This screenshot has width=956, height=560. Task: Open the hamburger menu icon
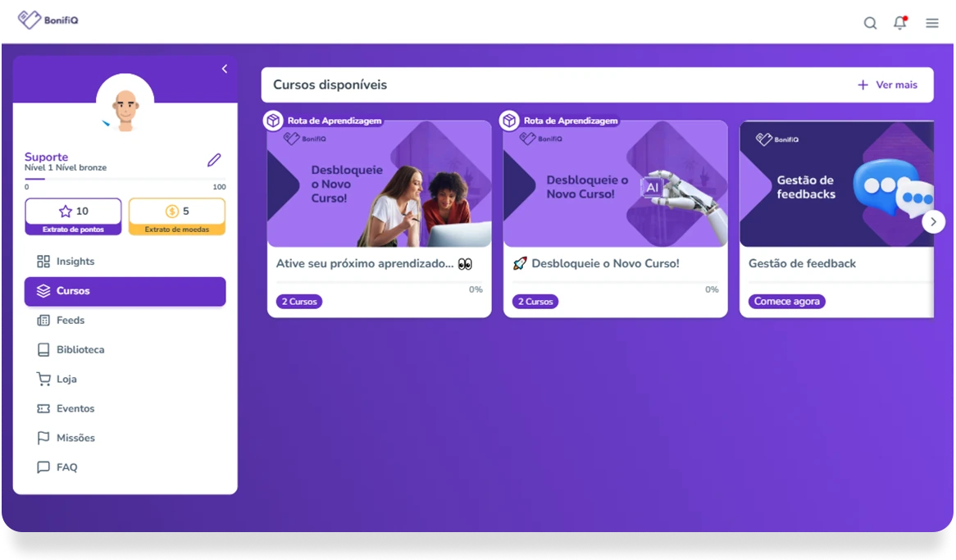(x=931, y=23)
